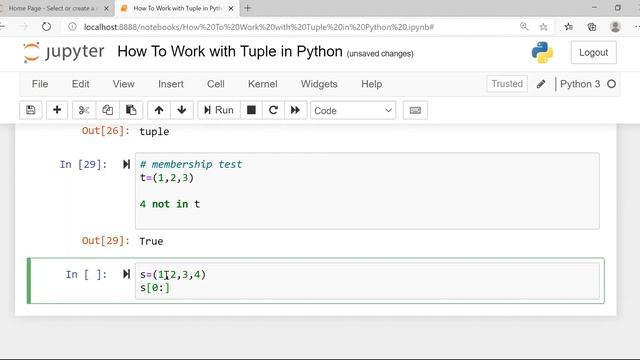The height and width of the screenshot is (360, 640).
Task: Open a new browser tab
Action: pos(247,8)
